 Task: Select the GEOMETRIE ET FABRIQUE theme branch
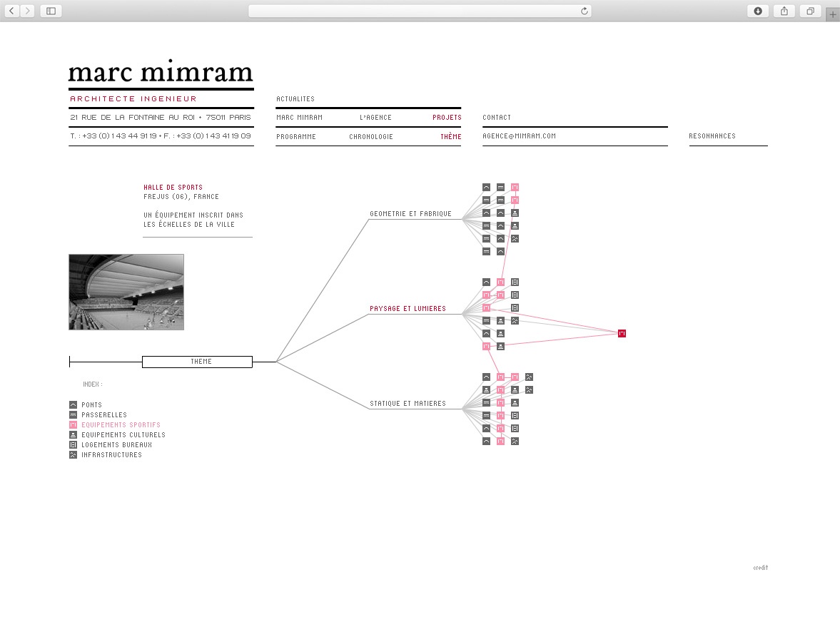click(x=410, y=213)
